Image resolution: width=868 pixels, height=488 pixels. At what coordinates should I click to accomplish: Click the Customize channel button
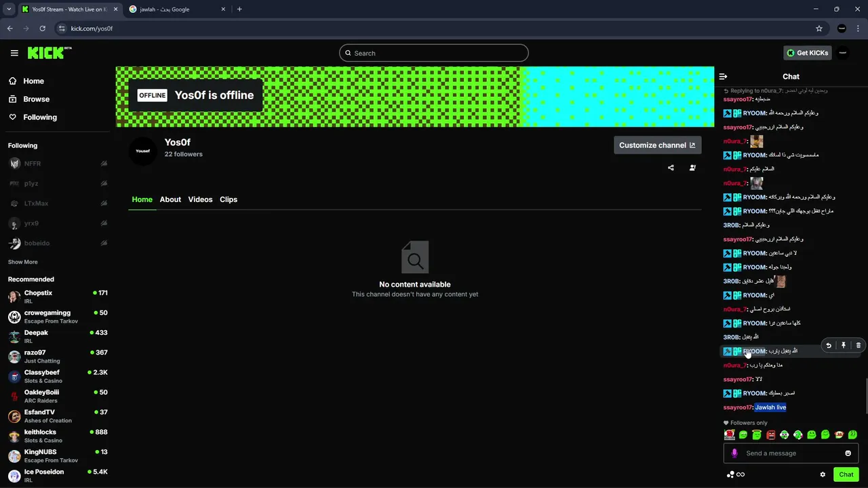click(657, 145)
